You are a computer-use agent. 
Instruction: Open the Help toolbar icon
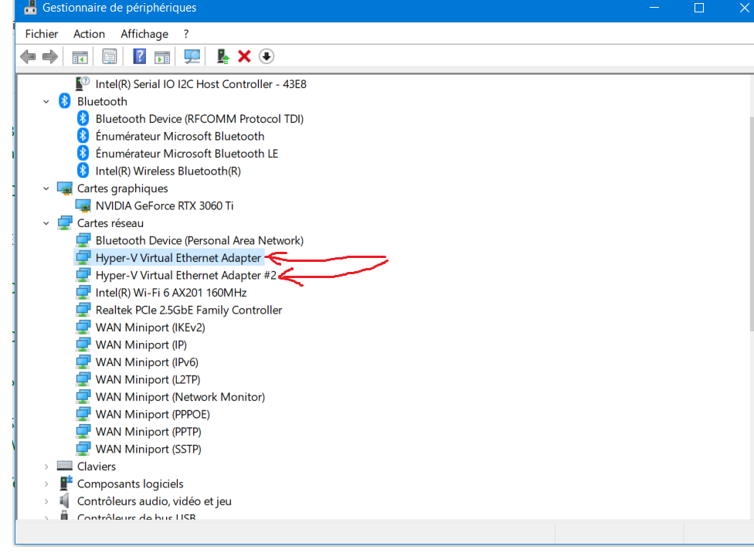pyautogui.click(x=140, y=56)
